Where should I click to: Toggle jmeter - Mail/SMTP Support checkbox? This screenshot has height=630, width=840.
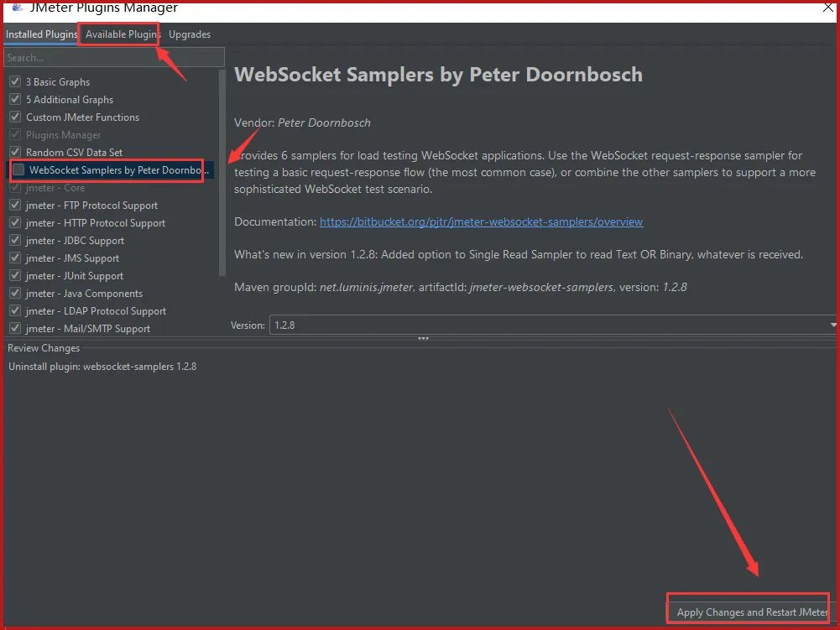(x=15, y=329)
